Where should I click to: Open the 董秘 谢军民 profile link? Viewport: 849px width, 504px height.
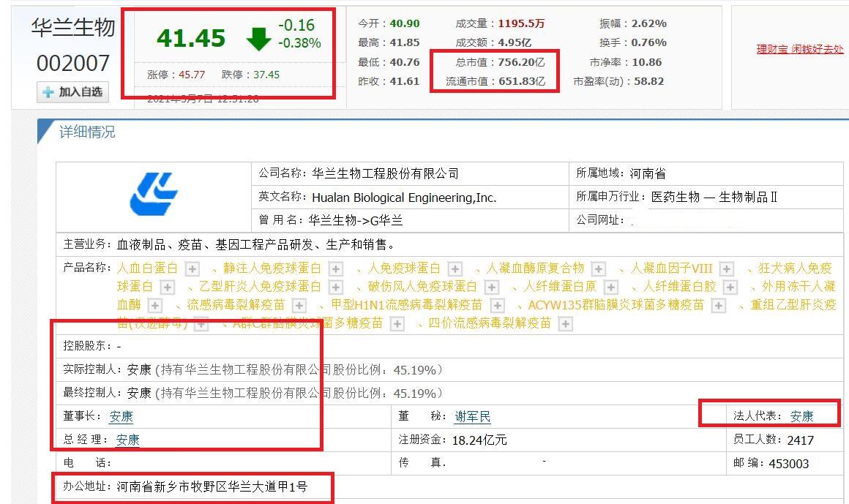point(473,416)
